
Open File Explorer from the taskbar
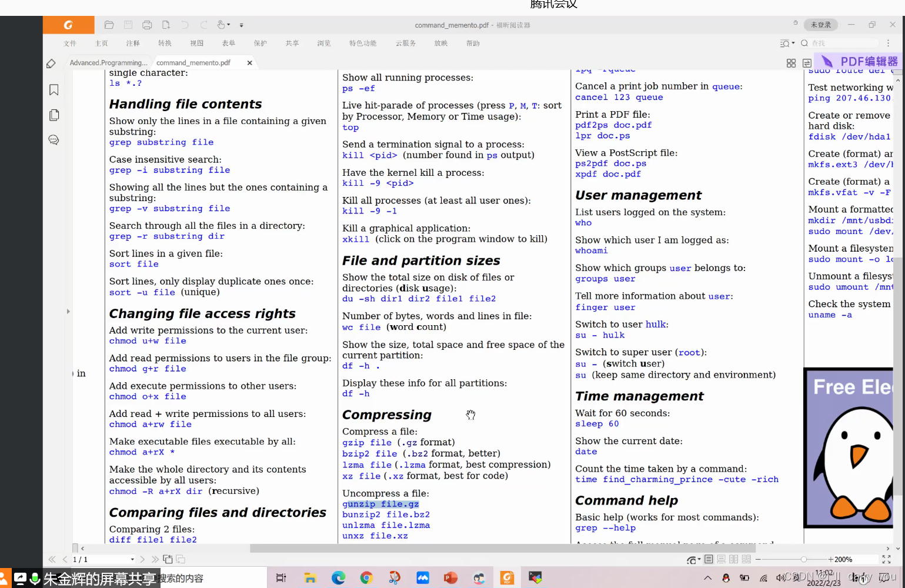click(310, 578)
